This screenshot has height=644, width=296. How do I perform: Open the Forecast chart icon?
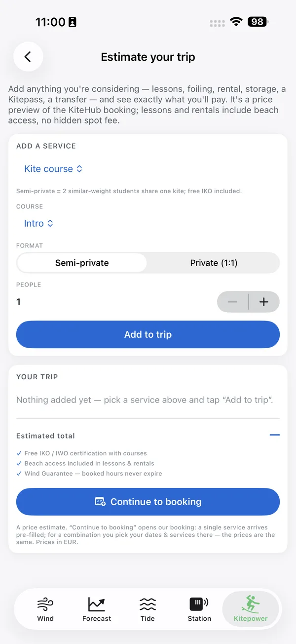coord(97,604)
